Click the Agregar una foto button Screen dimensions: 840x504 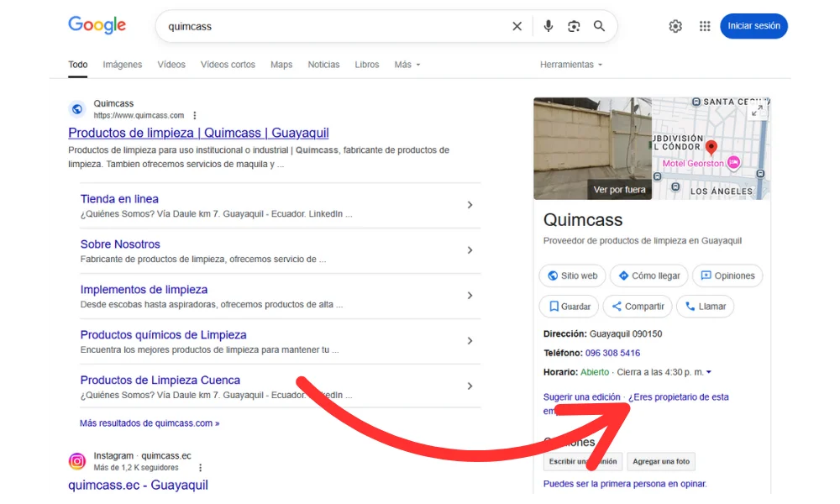[661, 461]
